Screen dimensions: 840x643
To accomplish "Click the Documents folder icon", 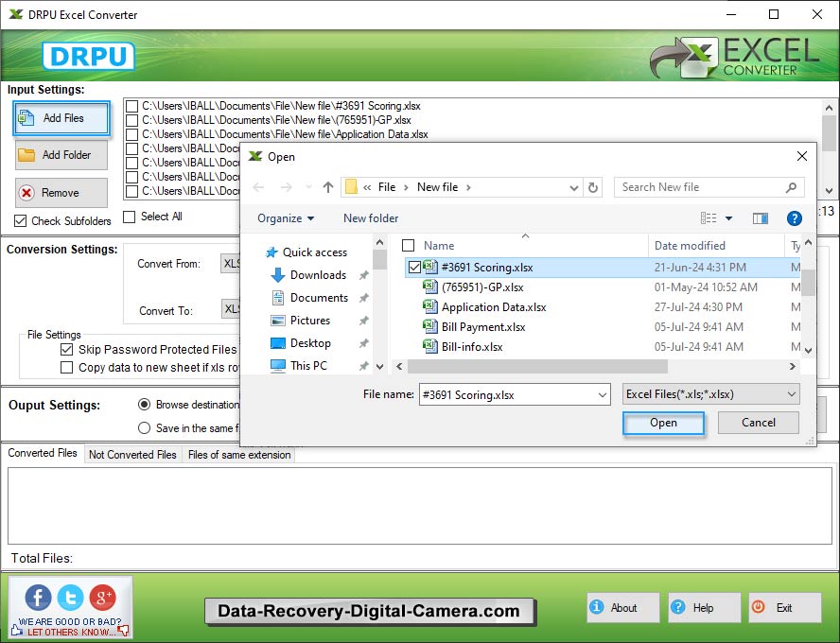I will [x=278, y=298].
